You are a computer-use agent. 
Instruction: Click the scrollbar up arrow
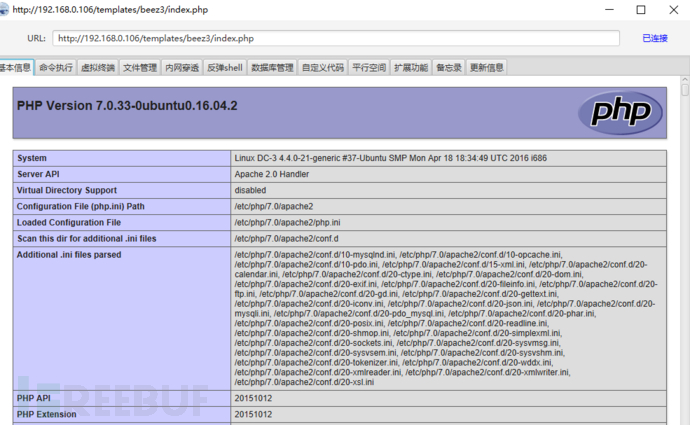[x=685, y=80]
